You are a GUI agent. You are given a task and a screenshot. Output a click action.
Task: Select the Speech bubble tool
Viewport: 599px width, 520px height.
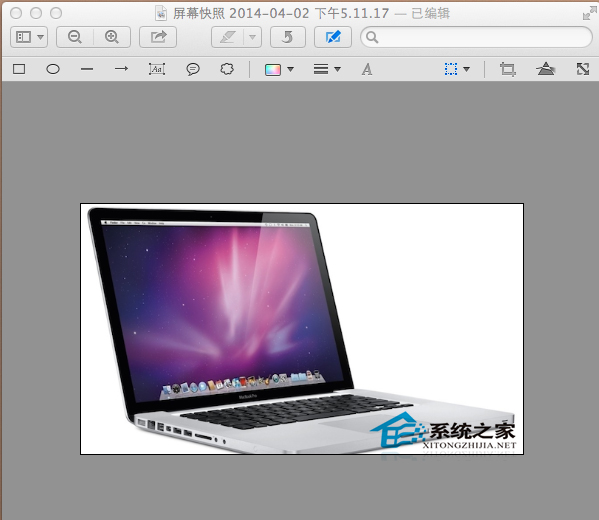(193, 69)
